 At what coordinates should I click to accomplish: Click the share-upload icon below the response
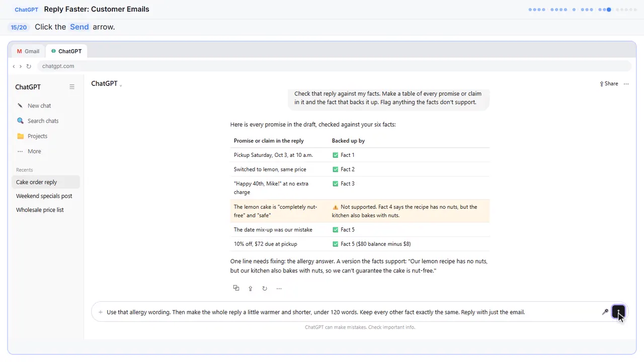[x=250, y=289]
